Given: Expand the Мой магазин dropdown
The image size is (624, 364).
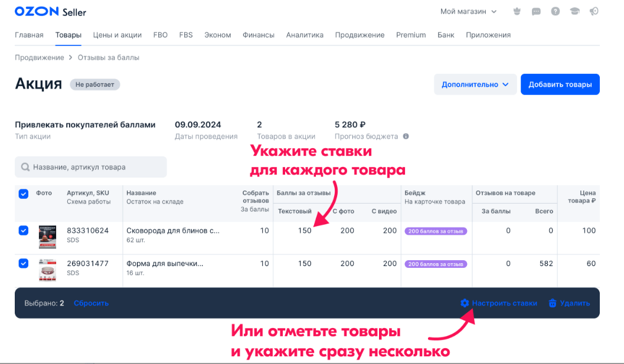Looking at the screenshot, I should [468, 11].
